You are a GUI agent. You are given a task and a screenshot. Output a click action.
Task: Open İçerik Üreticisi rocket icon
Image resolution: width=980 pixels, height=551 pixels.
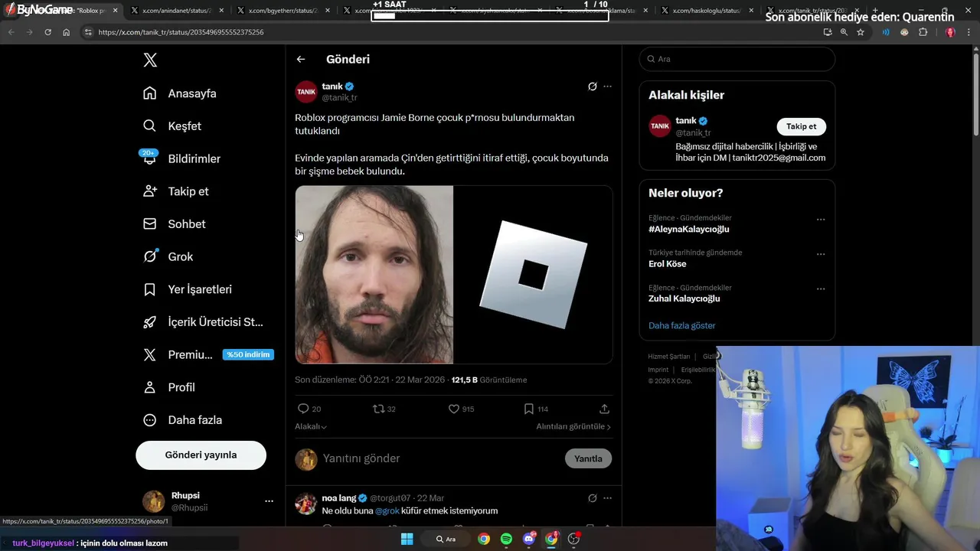[150, 322]
